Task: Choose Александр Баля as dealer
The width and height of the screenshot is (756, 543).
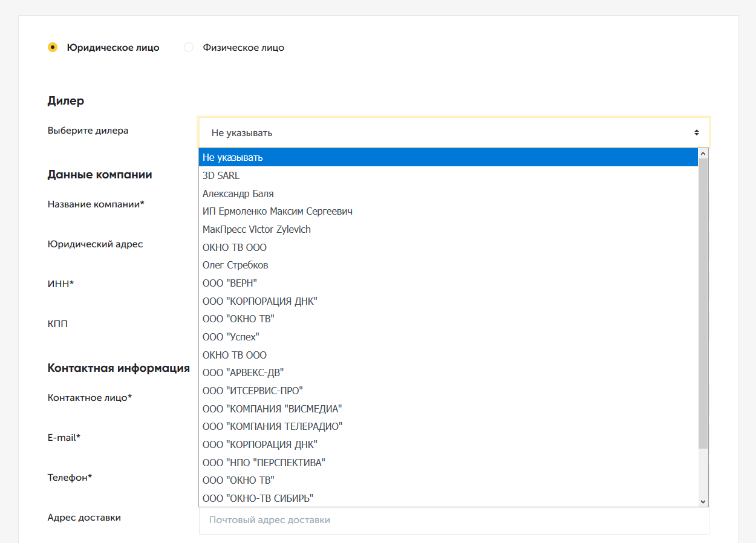Action: (238, 193)
